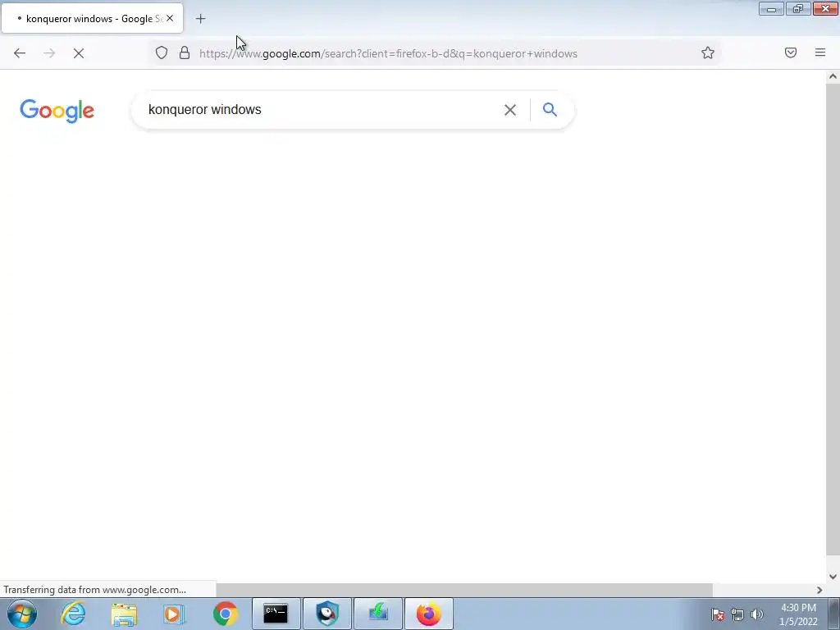Click the horizontal scrollbar thumb

click(464, 590)
